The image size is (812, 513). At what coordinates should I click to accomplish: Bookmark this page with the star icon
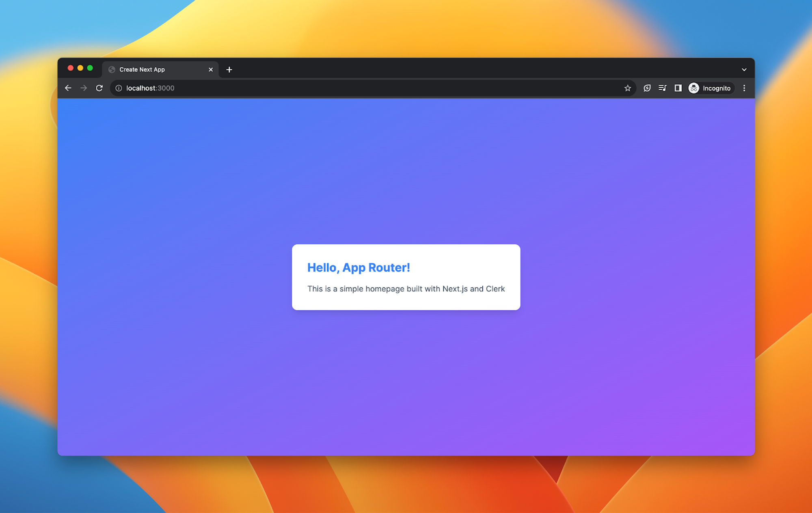click(x=628, y=88)
